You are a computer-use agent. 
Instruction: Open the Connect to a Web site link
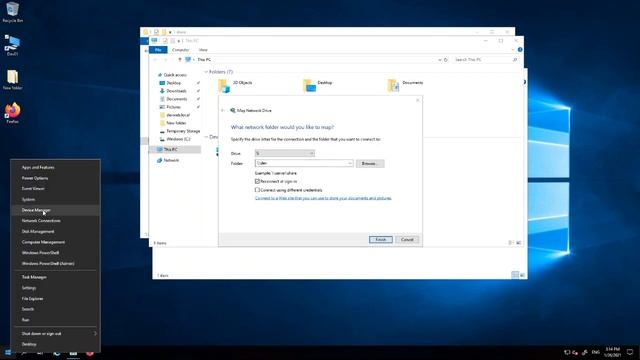(323, 198)
